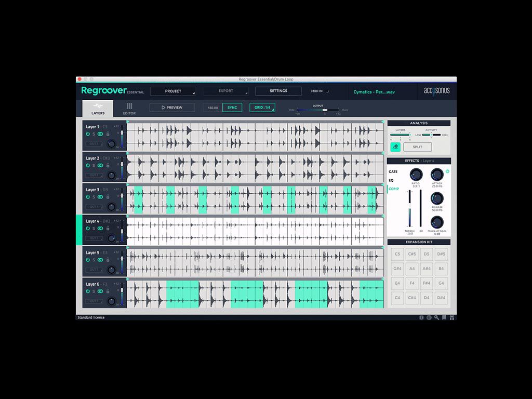Image resolution: width=532 pixels, height=399 pixels.
Task: Select the eraser tool in Analysis panel
Action: coord(395,147)
